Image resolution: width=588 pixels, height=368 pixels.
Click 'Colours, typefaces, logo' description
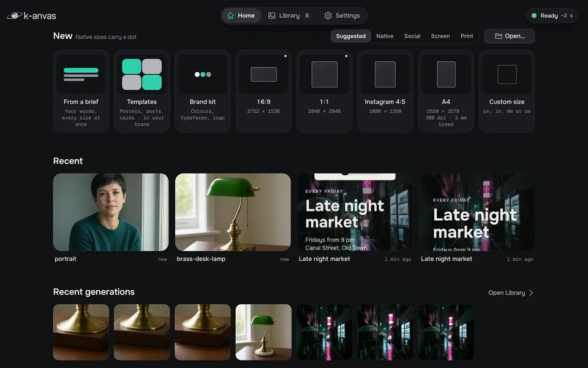pos(203,115)
